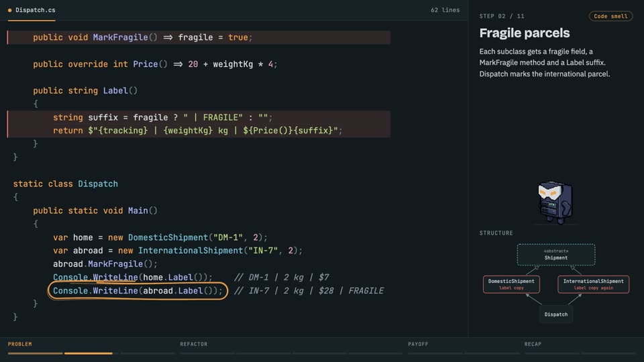Click the orange modified dot beside Dispatch.cs
Image resolution: width=644 pixels, height=362 pixels.
point(9,10)
